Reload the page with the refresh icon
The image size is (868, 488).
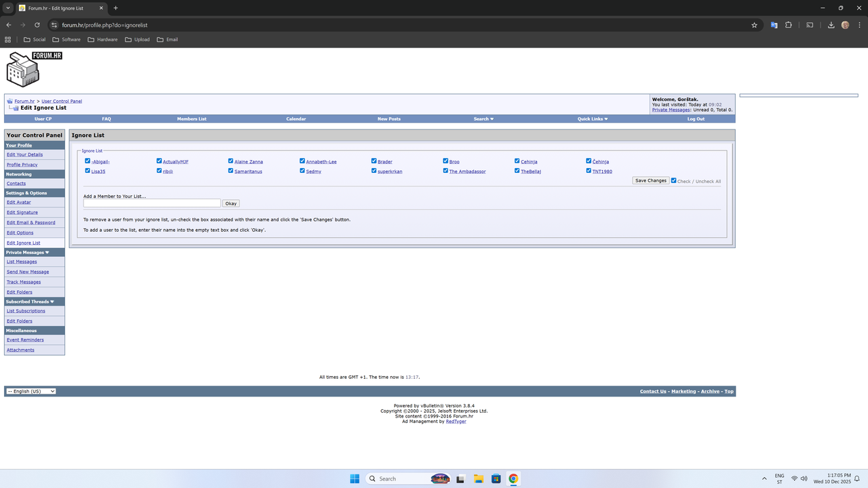click(x=37, y=24)
